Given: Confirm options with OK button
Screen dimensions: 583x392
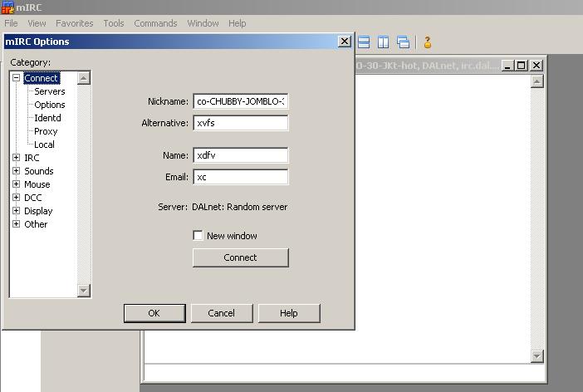Looking at the screenshot, I should 154,313.
